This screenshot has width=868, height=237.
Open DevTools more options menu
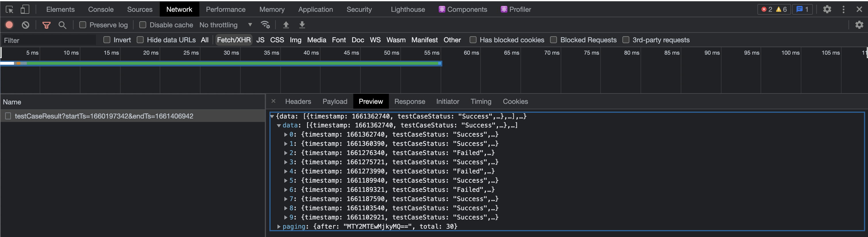click(843, 9)
